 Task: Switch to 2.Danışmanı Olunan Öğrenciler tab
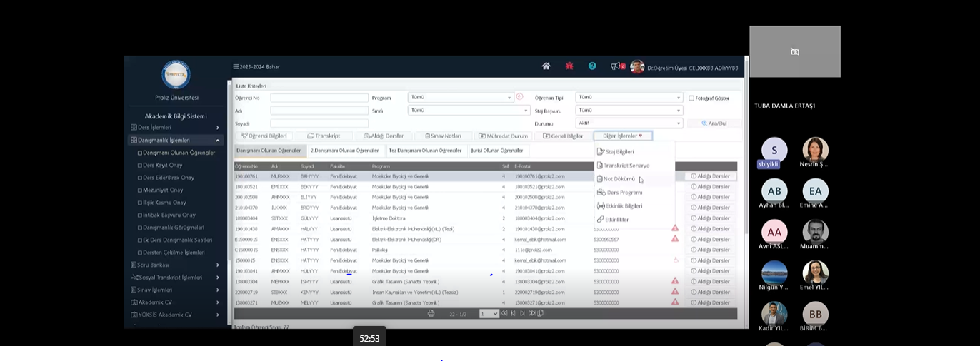click(345, 151)
